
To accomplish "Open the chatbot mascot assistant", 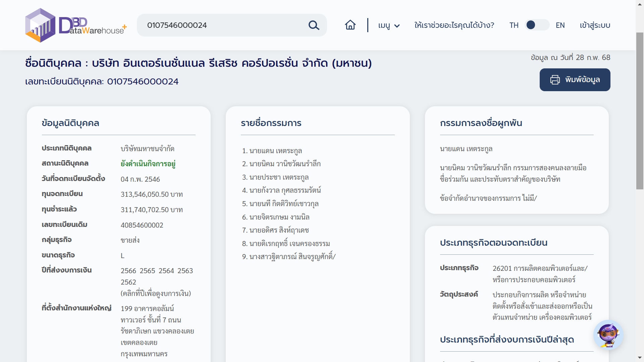I will 608,335.
